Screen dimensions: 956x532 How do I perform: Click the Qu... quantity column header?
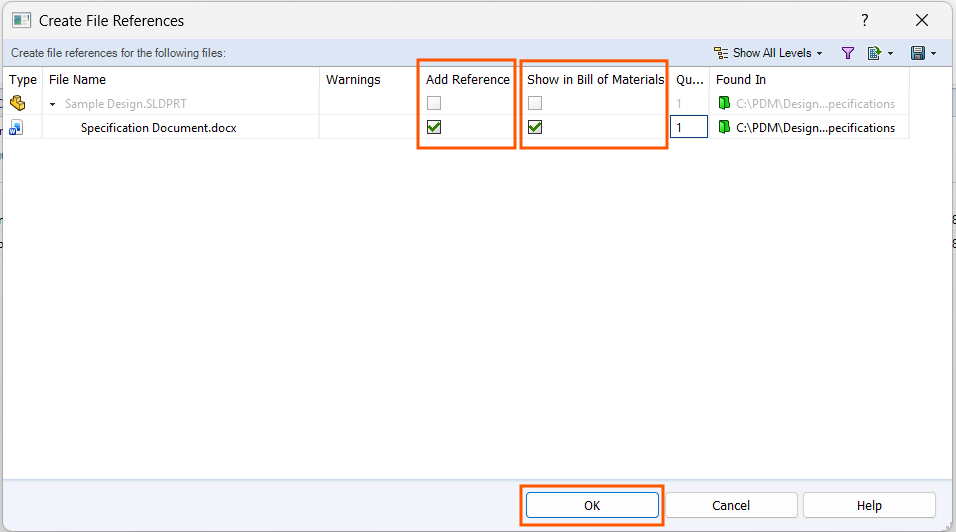690,80
